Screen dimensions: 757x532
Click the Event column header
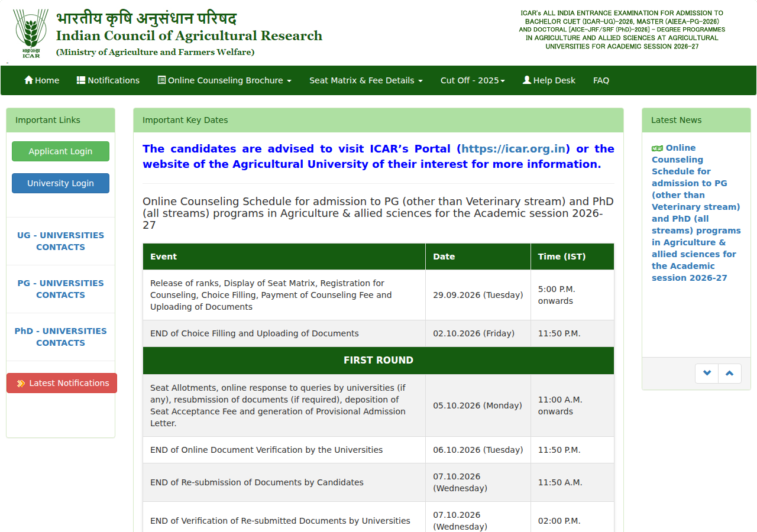(284, 257)
